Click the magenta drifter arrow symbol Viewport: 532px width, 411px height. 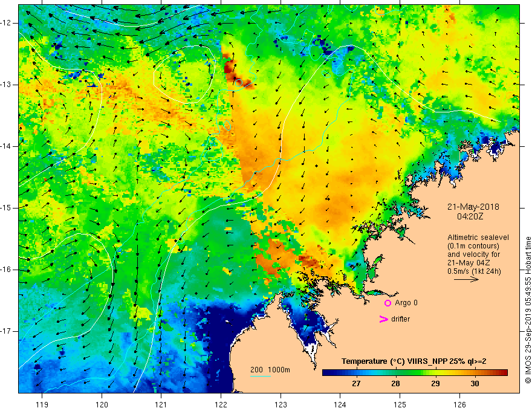(383, 319)
